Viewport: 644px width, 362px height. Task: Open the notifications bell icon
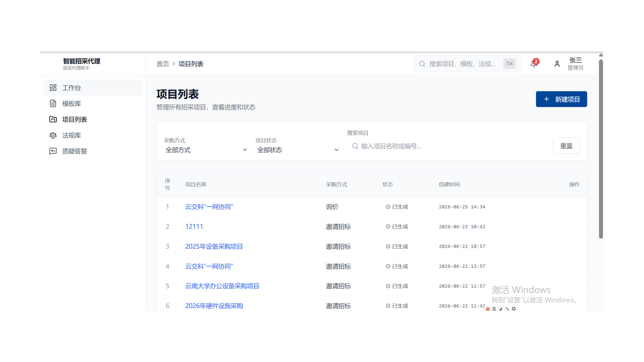pyautogui.click(x=534, y=64)
